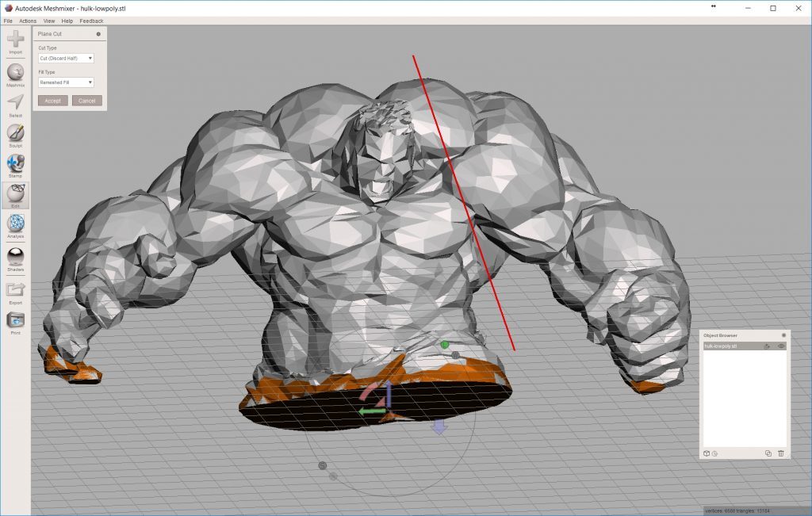Open the Stamp tool
This screenshot has height=516, width=812.
coord(16,163)
